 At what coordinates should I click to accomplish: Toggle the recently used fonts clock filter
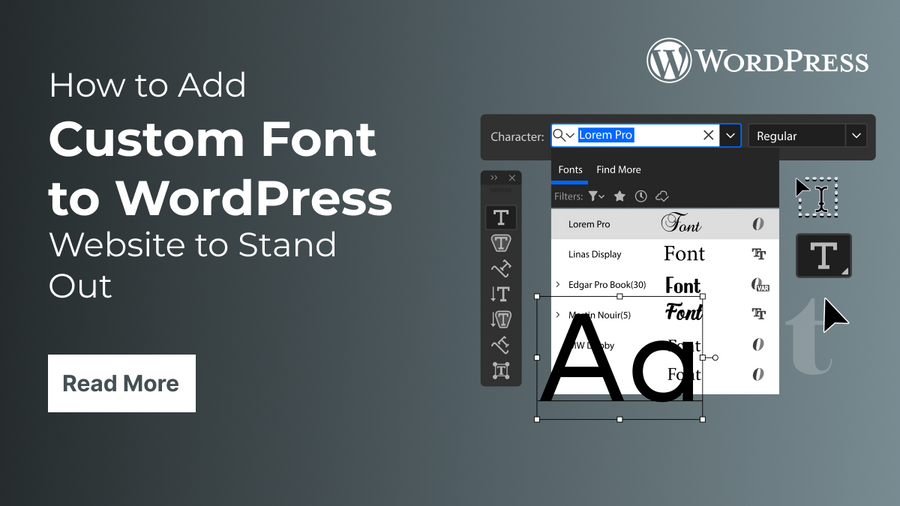point(641,197)
